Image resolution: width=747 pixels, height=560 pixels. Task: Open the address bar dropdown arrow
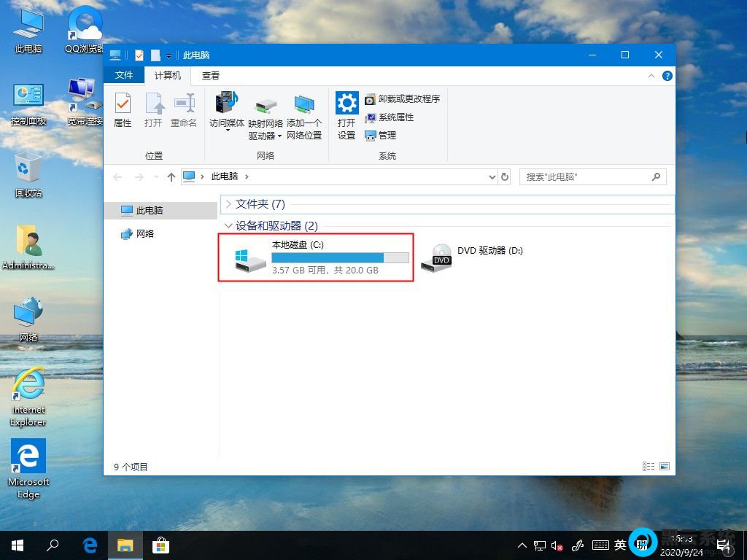pos(491,176)
